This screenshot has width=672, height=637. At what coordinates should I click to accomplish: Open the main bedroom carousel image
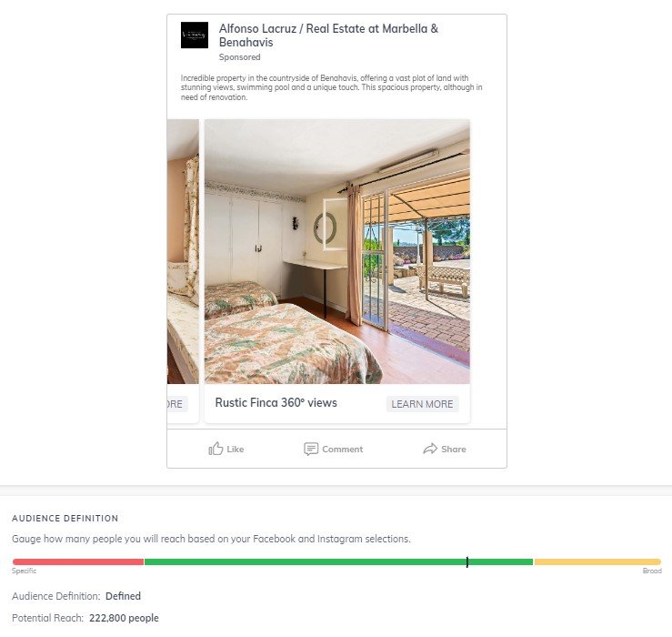click(x=336, y=252)
